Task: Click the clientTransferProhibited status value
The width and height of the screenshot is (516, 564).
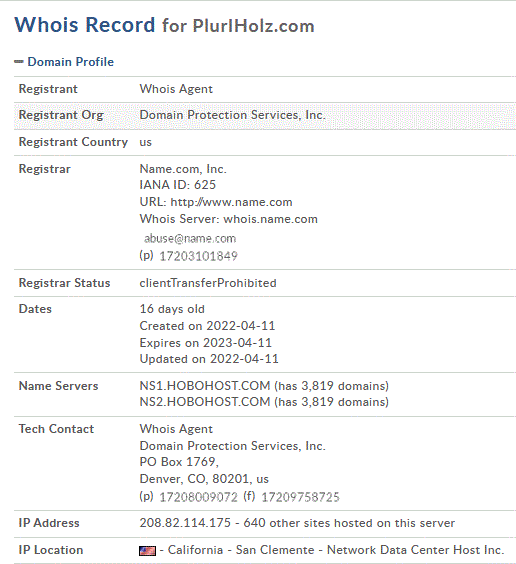Action: point(208,283)
